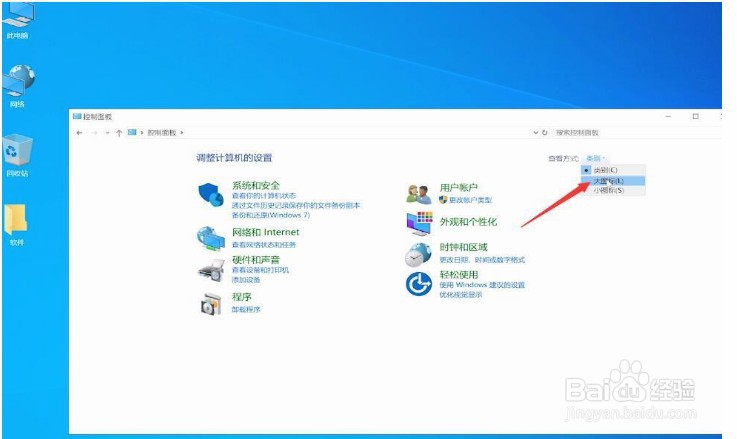Open 更改帐户类型 link

470,200
